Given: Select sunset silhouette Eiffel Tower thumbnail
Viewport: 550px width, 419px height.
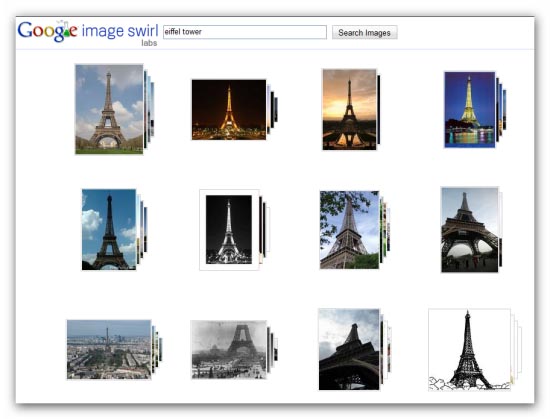Looking at the screenshot, I should pyautogui.click(x=349, y=109).
